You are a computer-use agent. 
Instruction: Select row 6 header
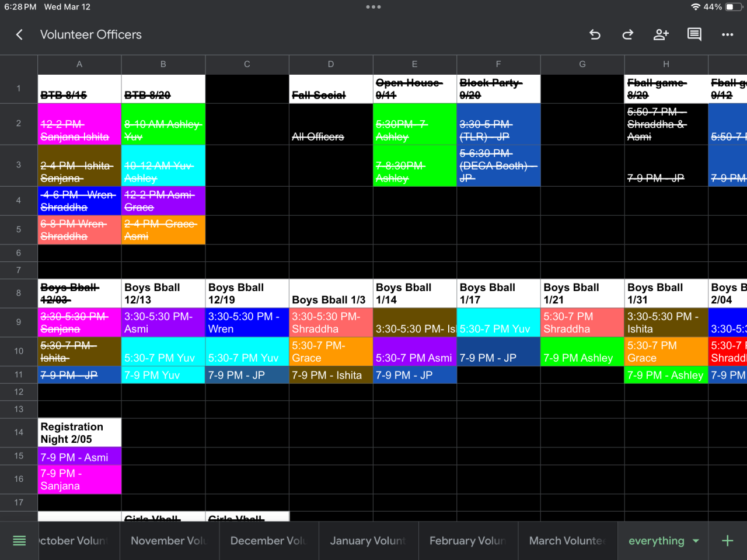(19, 253)
